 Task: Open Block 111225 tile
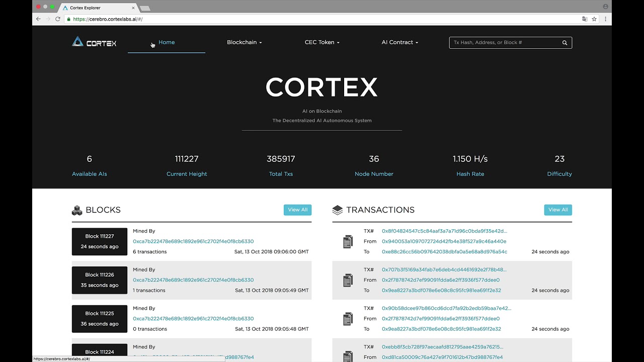[100, 319]
